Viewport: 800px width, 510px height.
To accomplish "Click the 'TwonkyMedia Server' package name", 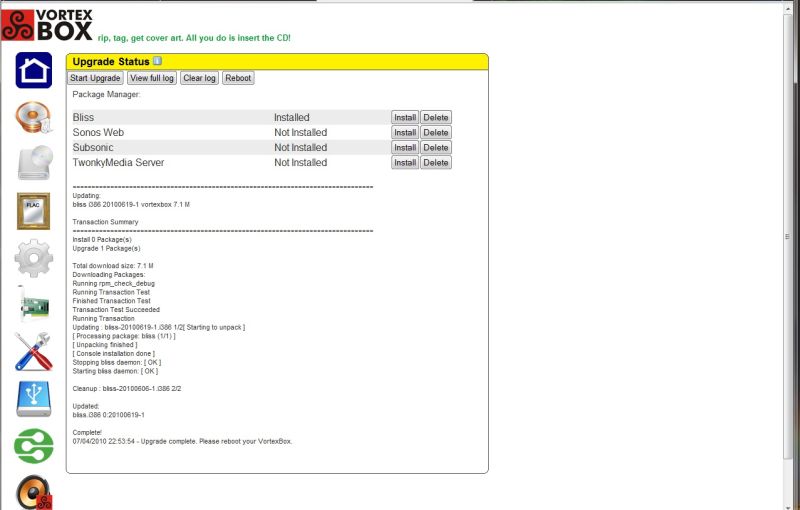I will pos(118,163).
